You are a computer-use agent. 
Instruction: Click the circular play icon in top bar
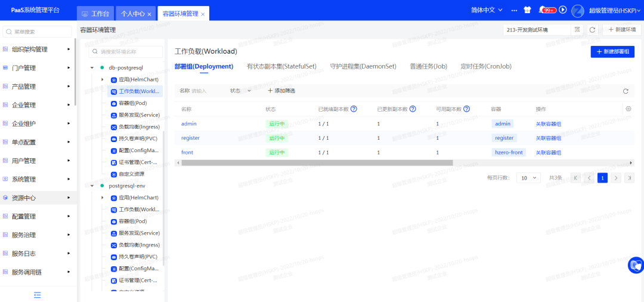click(562, 10)
